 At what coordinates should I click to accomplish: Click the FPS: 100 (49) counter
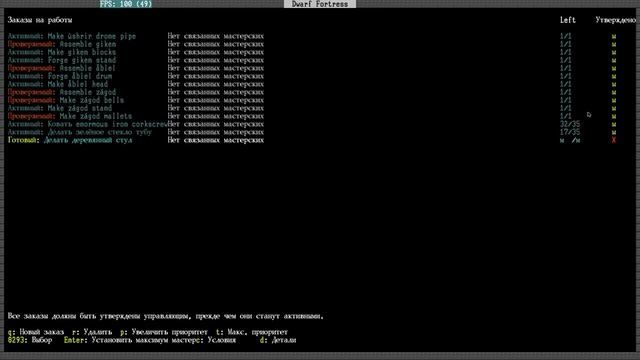126,4
